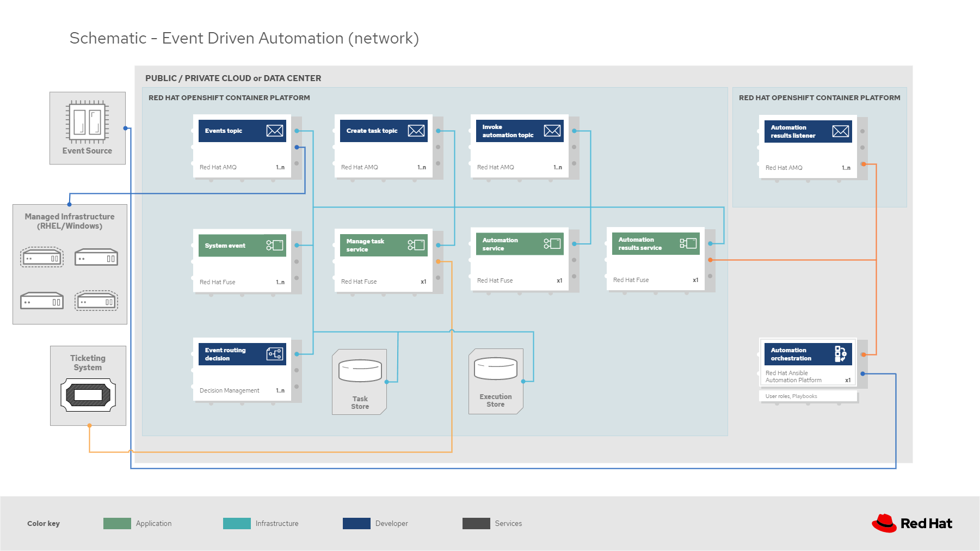Image resolution: width=980 pixels, height=551 pixels.
Task: Click the navy Developer color swatch
Action: click(x=356, y=523)
